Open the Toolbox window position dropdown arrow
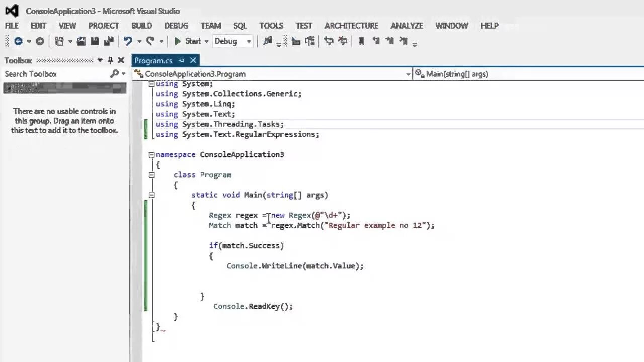The image size is (644, 362). (x=100, y=60)
